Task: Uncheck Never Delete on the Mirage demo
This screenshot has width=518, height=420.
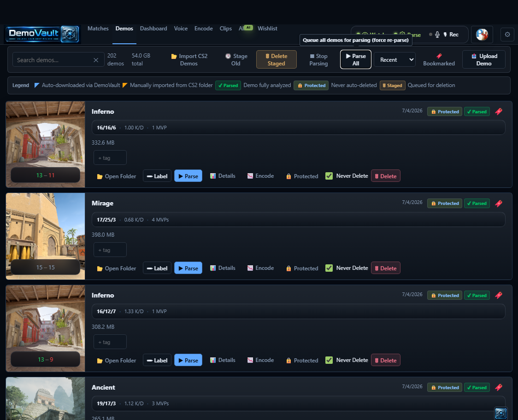Action: [x=329, y=268]
